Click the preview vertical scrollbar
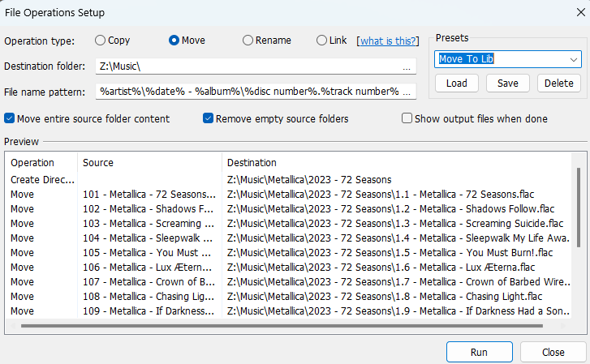Image resolution: width=590 pixels, height=364 pixels. tap(578, 208)
